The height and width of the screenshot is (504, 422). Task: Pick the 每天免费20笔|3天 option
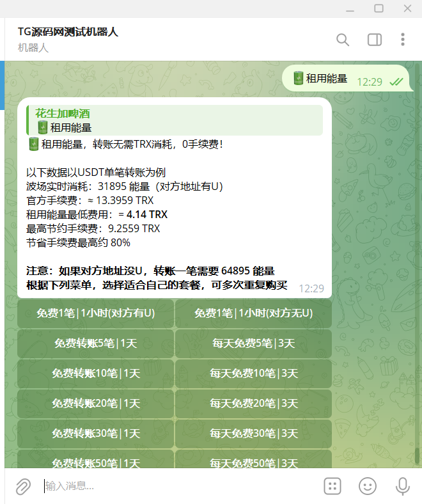(253, 404)
